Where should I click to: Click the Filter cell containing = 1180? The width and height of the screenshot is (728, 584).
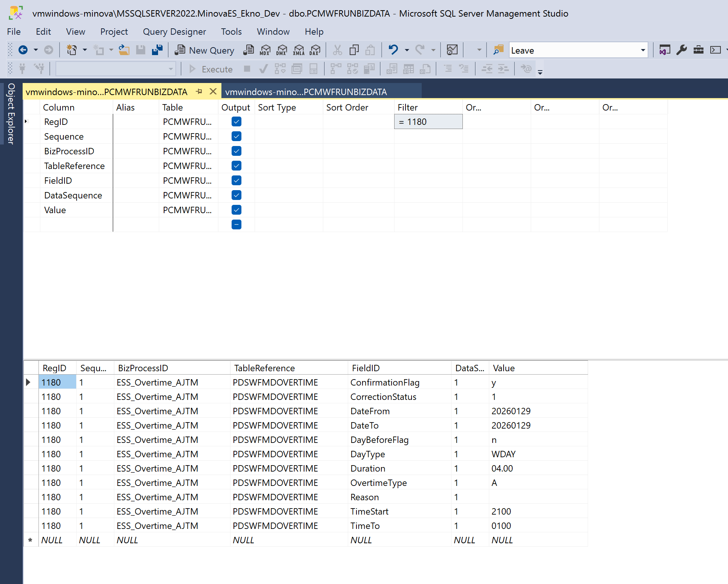(428, 122)
